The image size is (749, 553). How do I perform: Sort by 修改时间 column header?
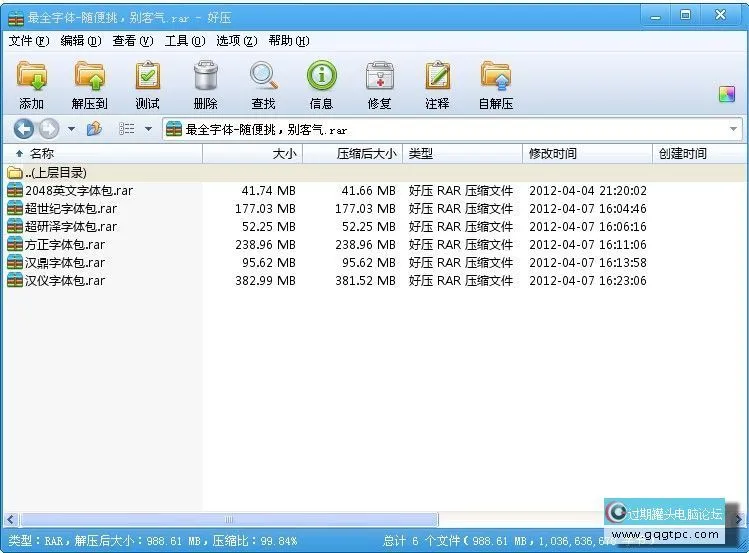click(552, 154)
